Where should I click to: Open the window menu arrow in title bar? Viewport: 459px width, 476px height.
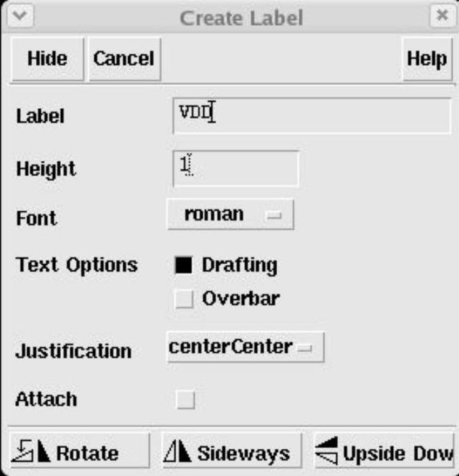click(x=15, y=16)
